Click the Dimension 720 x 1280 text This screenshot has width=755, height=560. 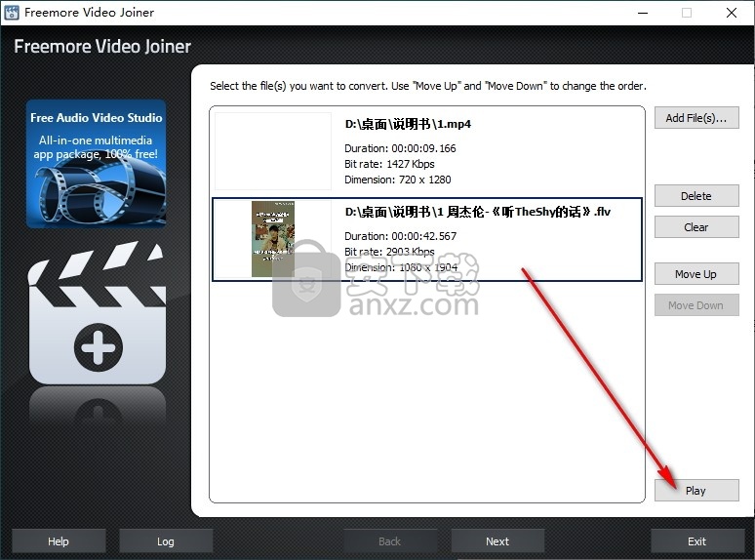[398, 180]
